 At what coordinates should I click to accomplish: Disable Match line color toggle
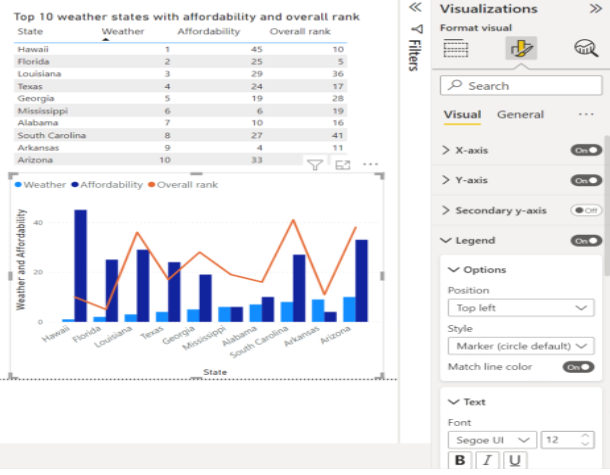[578, 367]
